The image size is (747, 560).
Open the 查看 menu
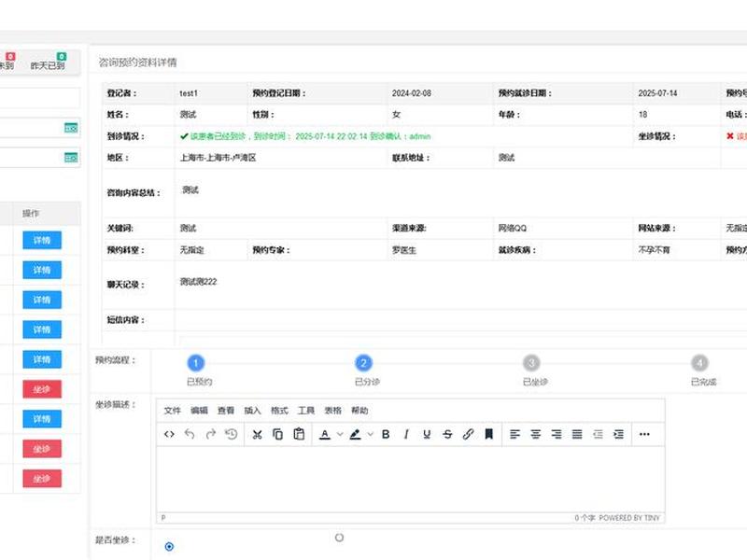(x=226, y=411)
